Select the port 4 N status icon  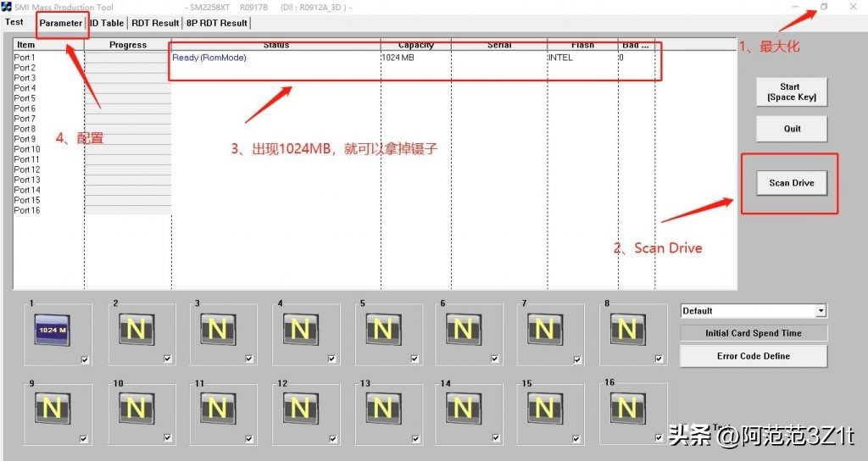tap(300, 330)
